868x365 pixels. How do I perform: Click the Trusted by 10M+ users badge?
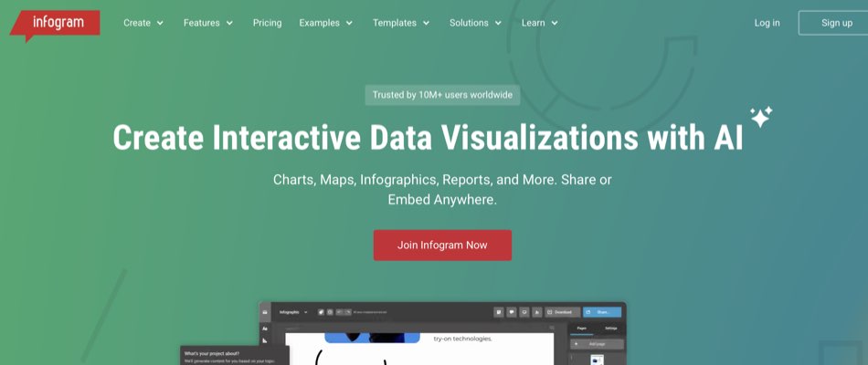(x=442, y=95)
